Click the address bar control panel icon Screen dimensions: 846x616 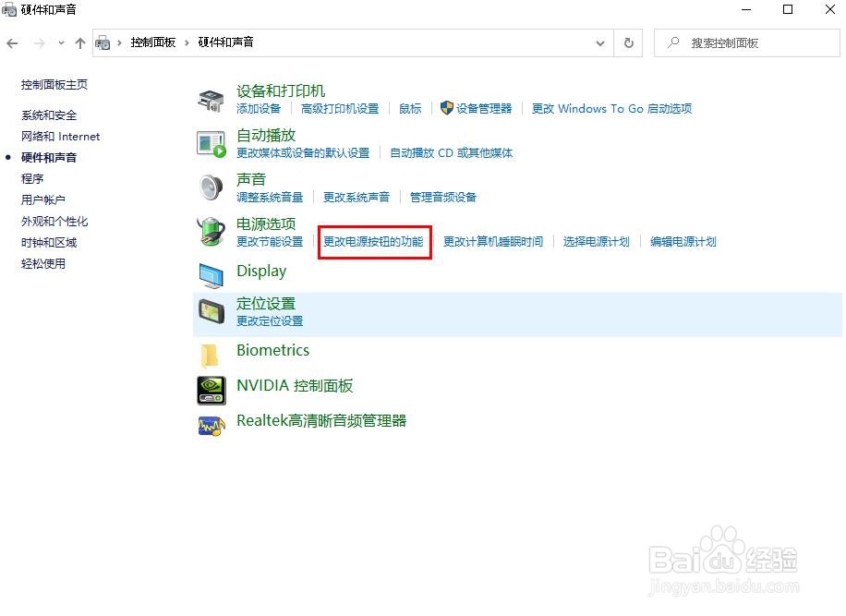pos(103,42)
